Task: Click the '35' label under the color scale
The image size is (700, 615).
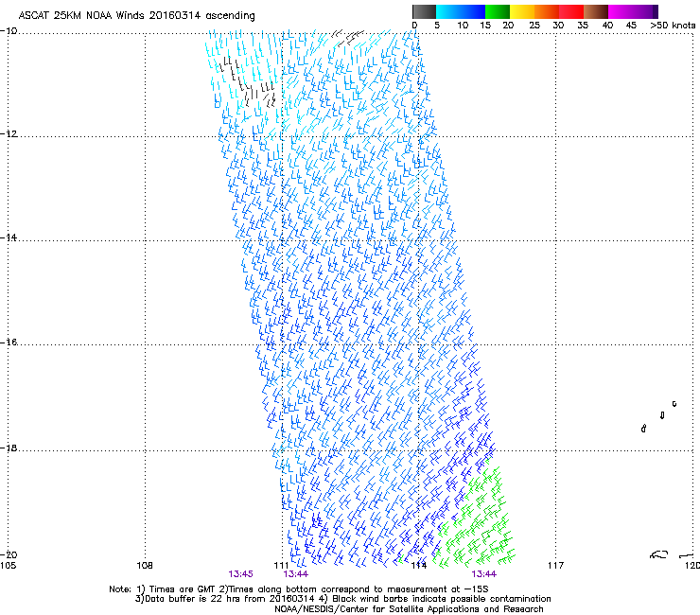Action: click(x=583, y=26)
